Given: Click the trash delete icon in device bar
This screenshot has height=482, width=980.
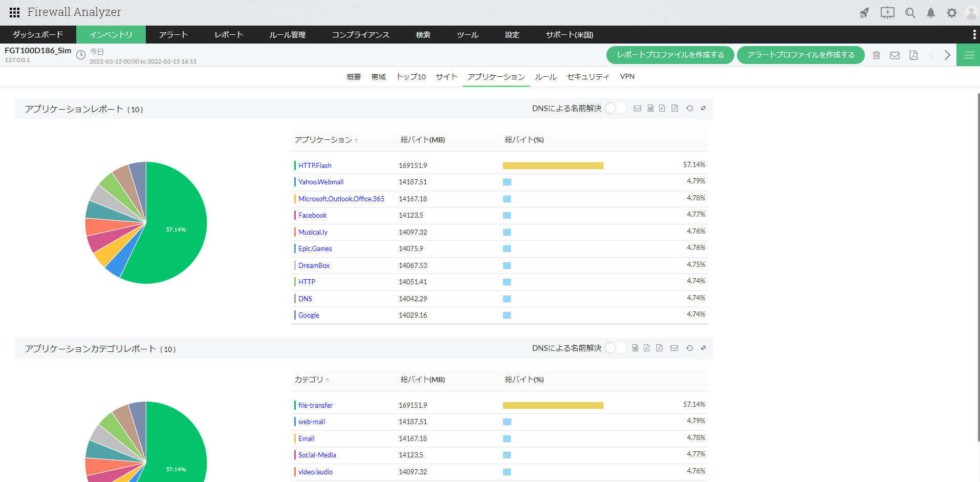Looking at the screenshot, I should [876, 55].
